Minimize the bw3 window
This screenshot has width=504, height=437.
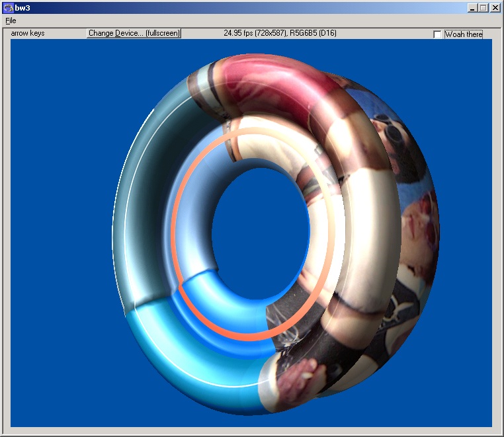[x=472, y=8]
